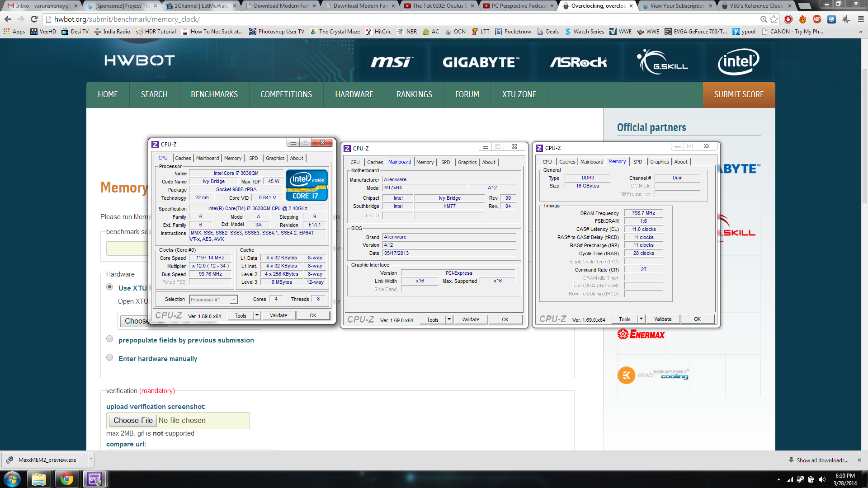Open File Explorer from the taskbar

pos(39,479)
